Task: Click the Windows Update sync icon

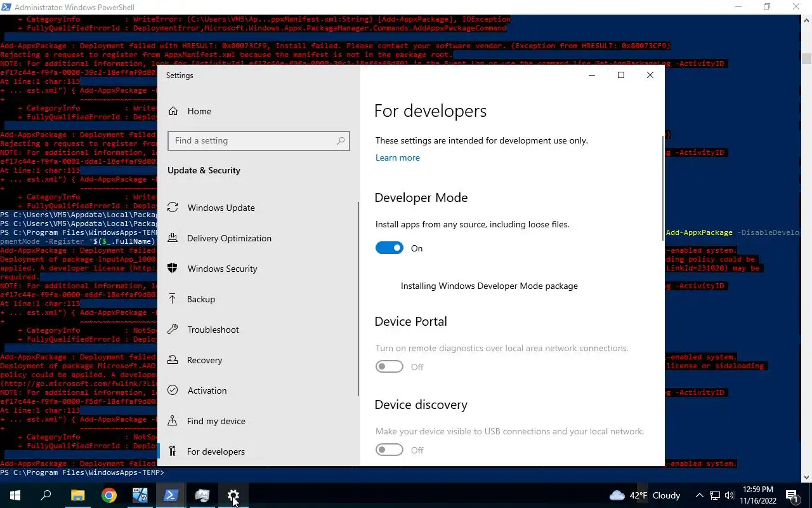Action: (x=173, y=208)
